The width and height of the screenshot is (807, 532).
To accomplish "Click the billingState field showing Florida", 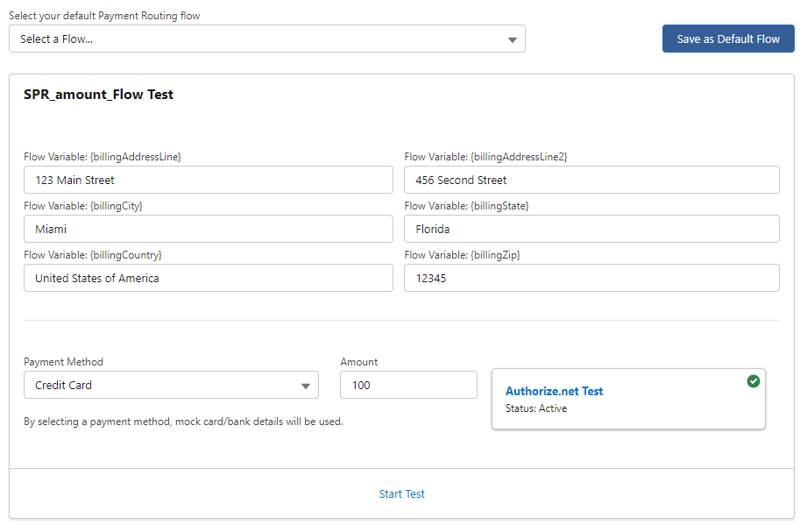I will pyautogui.click(x=591, y=229).
